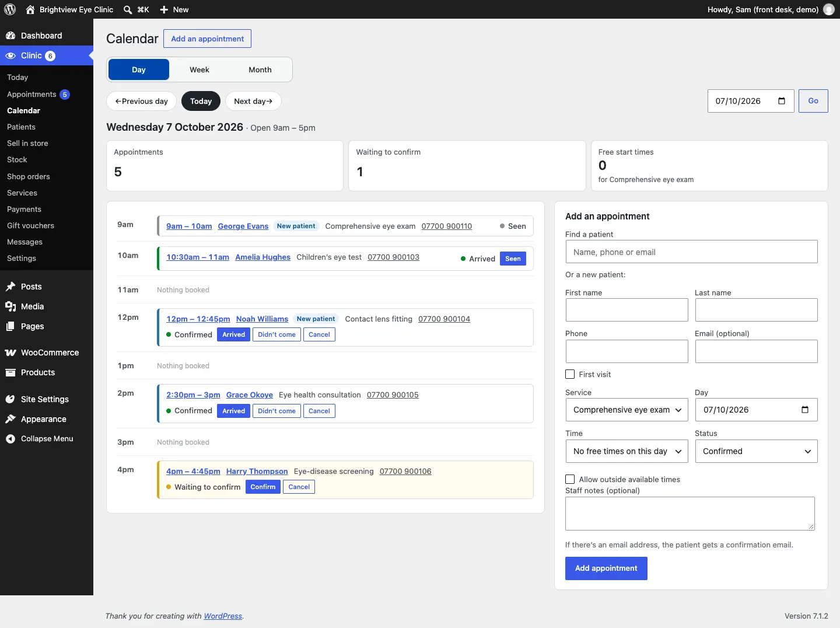Click the Pages icon in sidebar

[x=10, y=326]
